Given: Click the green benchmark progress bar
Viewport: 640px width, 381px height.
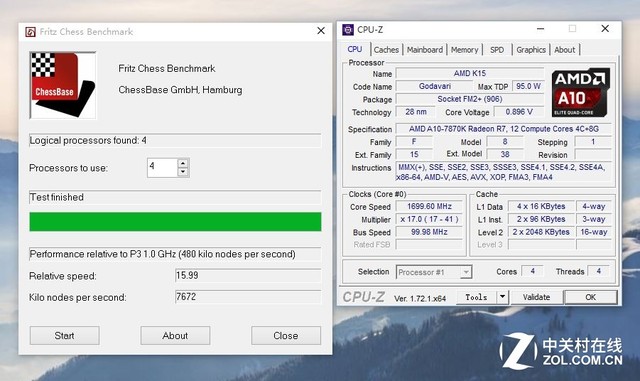Looking at the screenshot, I should point(175,222).
